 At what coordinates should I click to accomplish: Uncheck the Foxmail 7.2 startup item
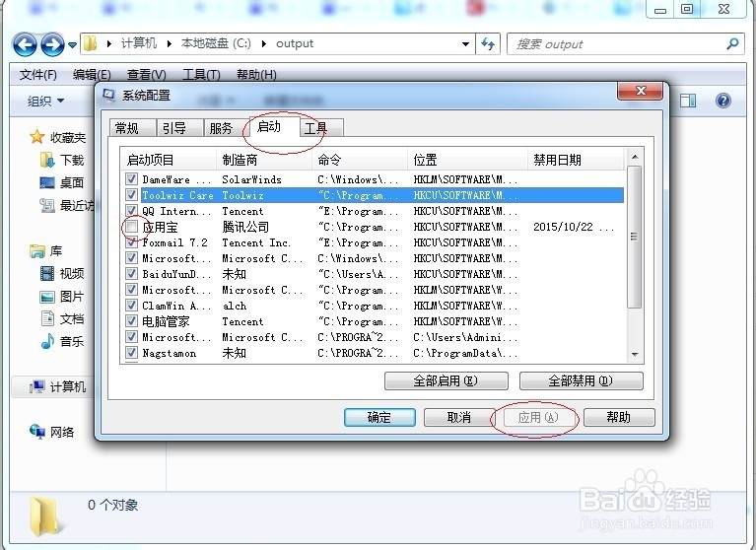click(131, 242)
